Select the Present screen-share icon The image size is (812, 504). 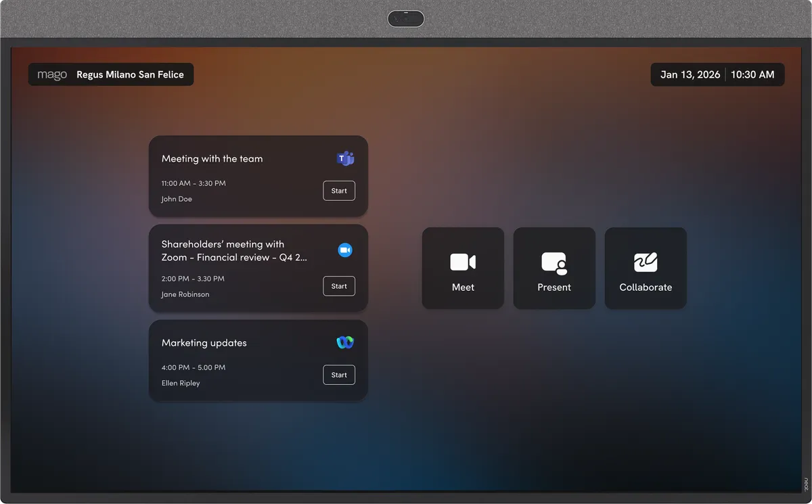pos(554,262)
